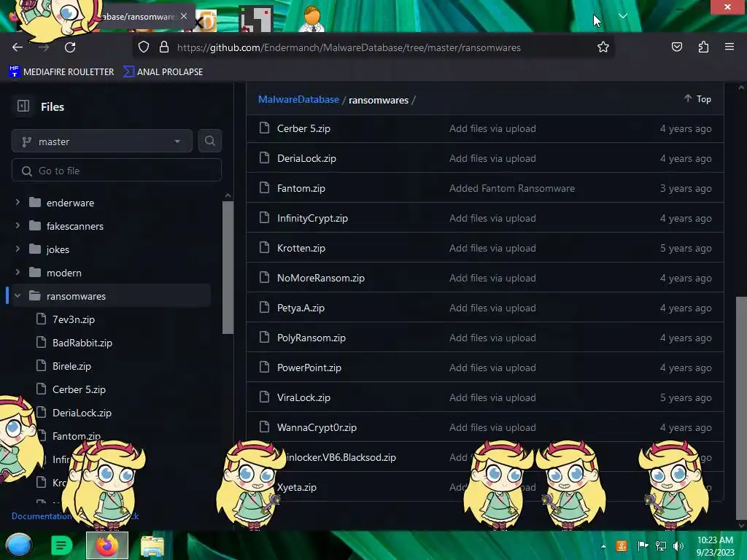Expand the modern folder chevron
Screen dimensions: 747x560
click(x=18, y=273)
